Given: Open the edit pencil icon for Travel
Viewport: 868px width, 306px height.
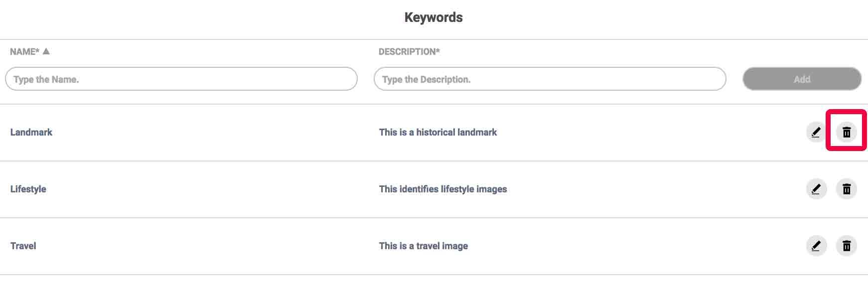Looking at the screenshot, I should coord(816,246).
